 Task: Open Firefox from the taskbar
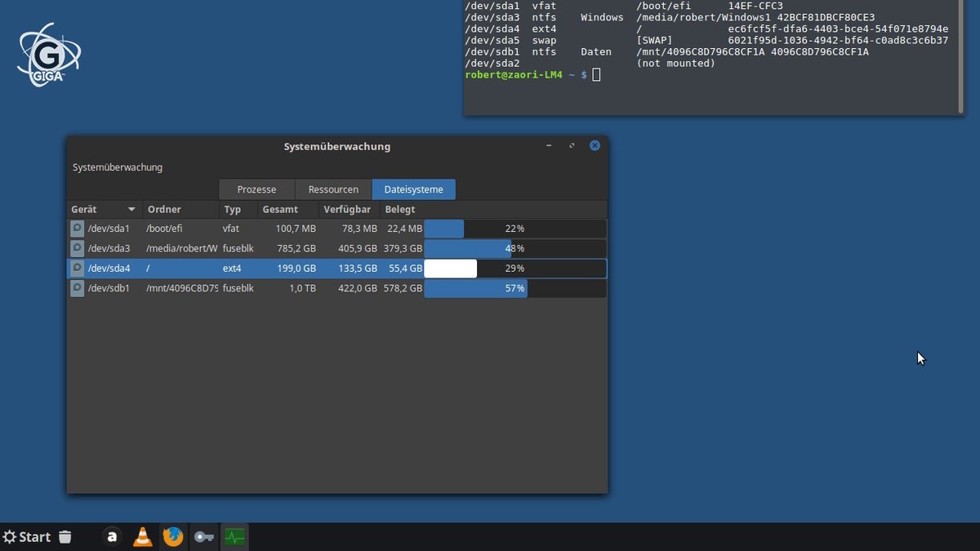point(173,536)
